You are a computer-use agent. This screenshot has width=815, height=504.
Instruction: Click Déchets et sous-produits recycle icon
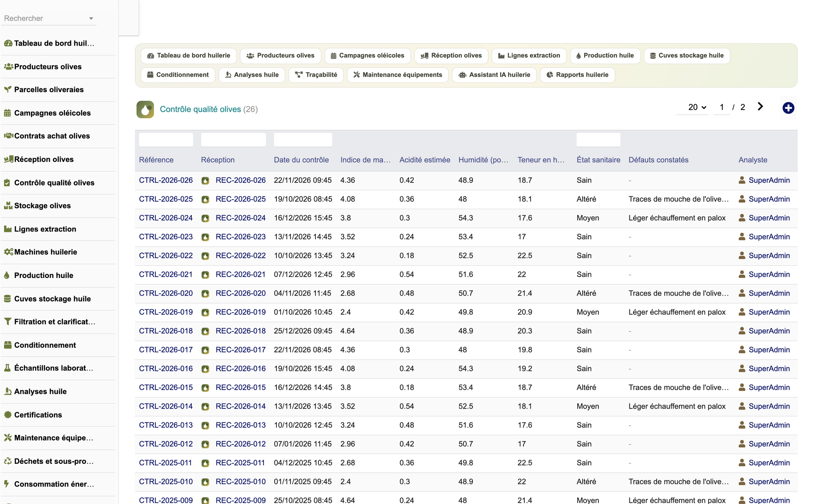8,461
